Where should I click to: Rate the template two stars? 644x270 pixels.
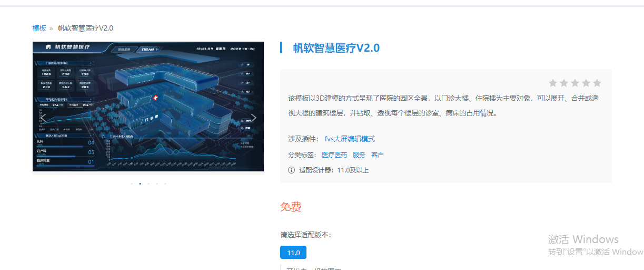tap(564, 83)
